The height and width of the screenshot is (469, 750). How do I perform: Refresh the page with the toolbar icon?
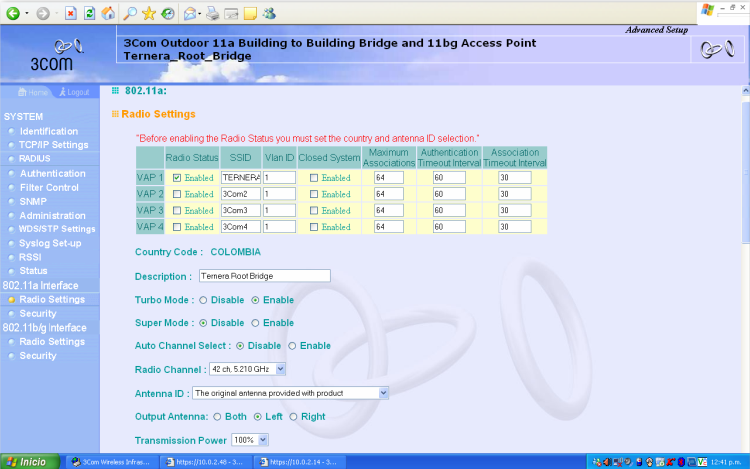[90, 13]
